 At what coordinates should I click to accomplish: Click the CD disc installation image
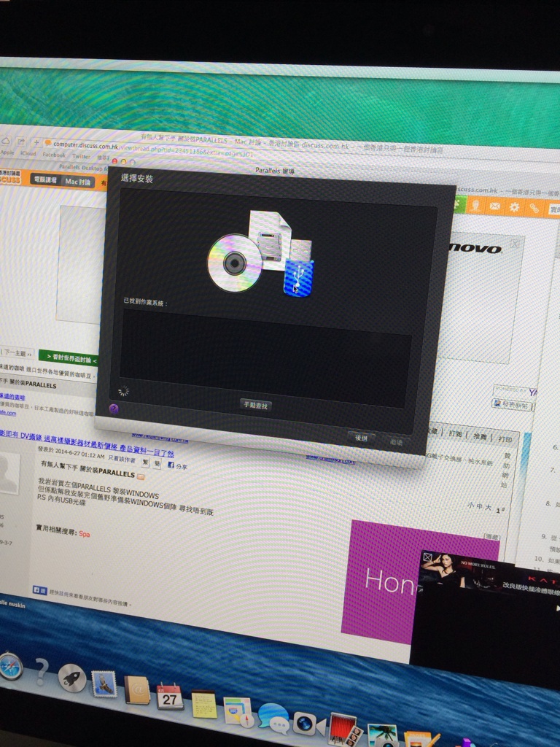coord(235,263)
